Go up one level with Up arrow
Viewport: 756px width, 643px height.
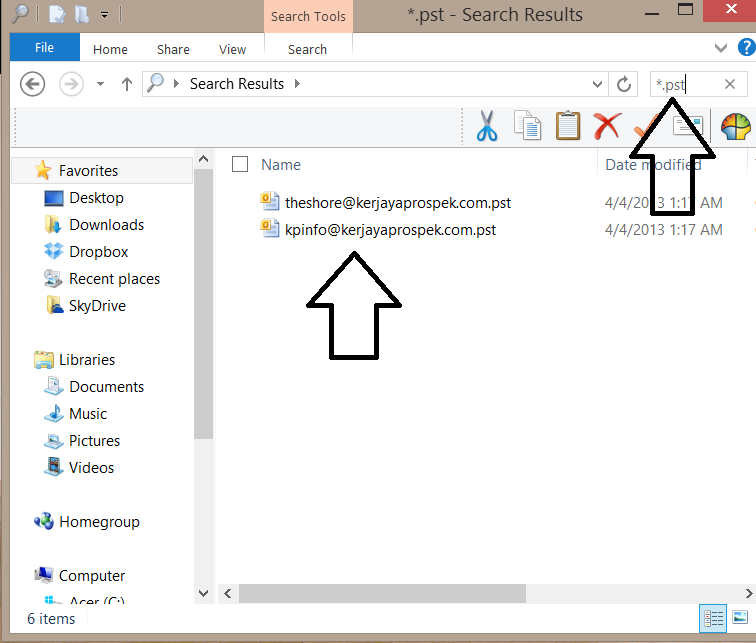pos(127,84)
